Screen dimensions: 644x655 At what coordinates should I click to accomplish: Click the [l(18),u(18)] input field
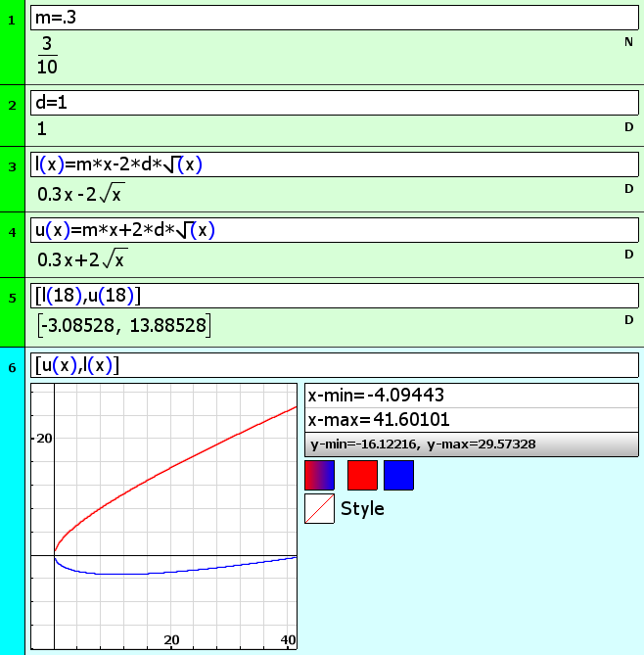[x=334, y=296]
